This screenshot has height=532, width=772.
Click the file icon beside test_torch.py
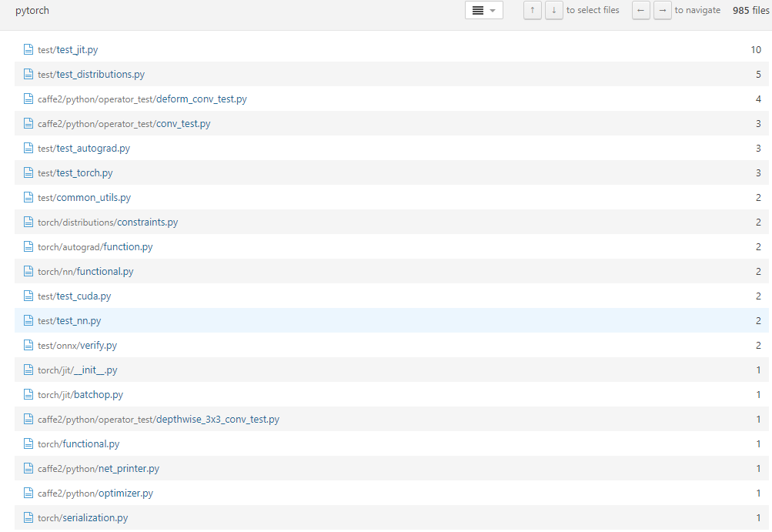tap(28, 172)
